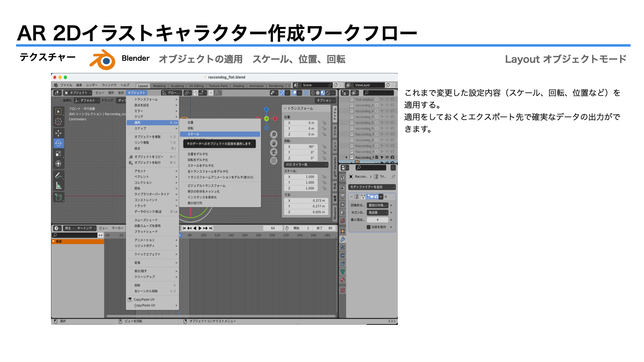
Task: Click the 最小頂点 value field
Action: (377, 220)
